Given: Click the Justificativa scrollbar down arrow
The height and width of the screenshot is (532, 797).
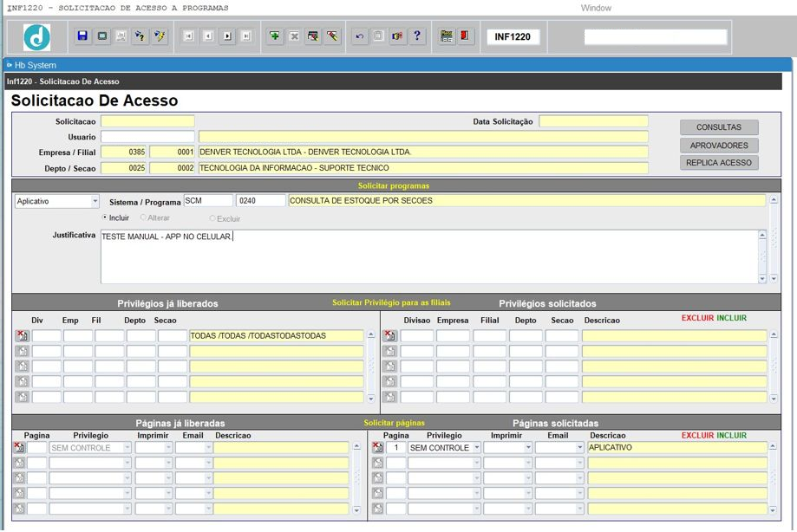Looking at the screenshot, I should 762,279.
